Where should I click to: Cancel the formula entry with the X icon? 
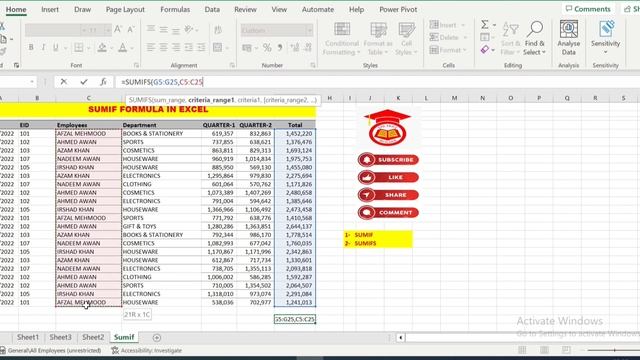point(64,82)
